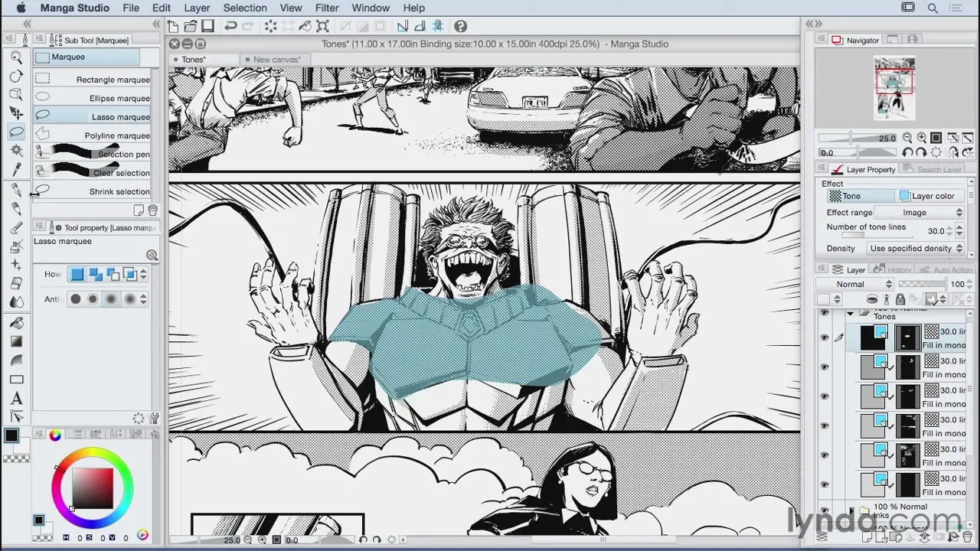Click the Navigator zoom in icon
The image size is (980, 551).
tap(921, 138)
